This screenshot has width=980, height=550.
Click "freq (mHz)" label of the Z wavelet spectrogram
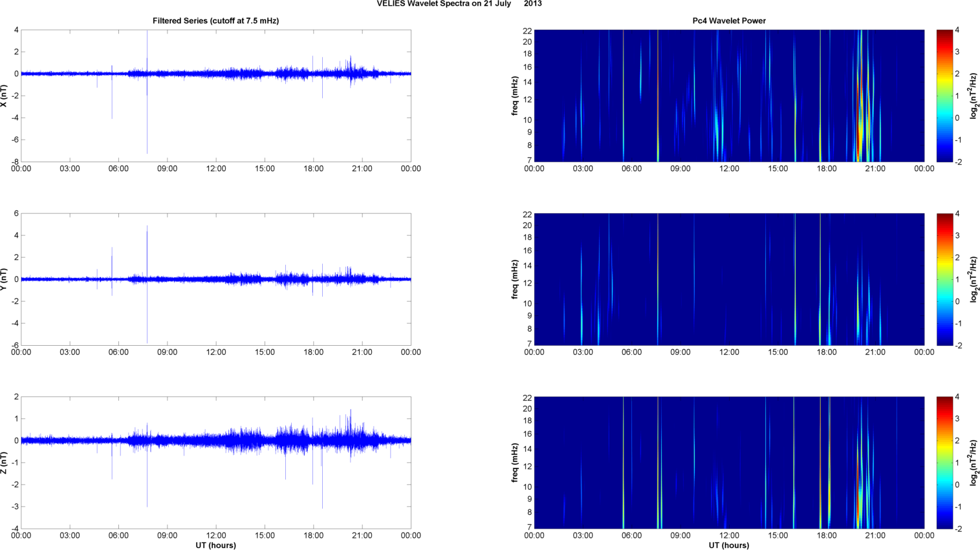(x=515, y=463)
